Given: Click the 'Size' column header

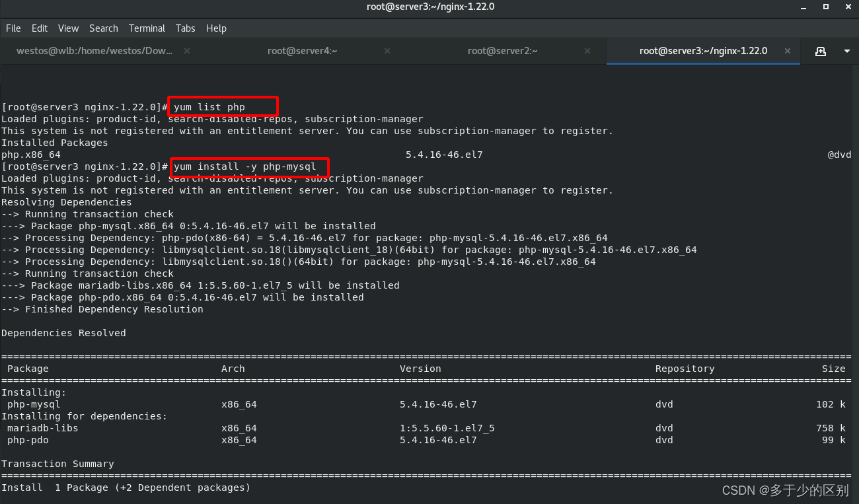Looking at the screenshot, I should coord(834,369).
